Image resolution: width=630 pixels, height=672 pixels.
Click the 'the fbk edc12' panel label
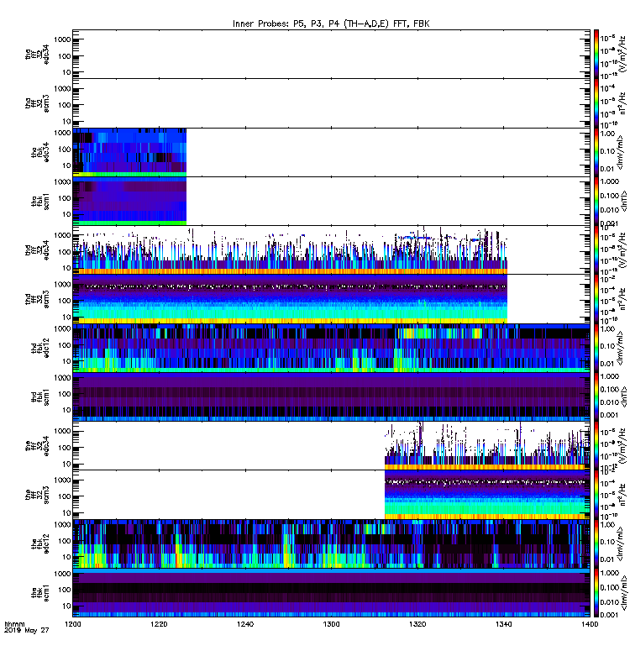[40, 543]
